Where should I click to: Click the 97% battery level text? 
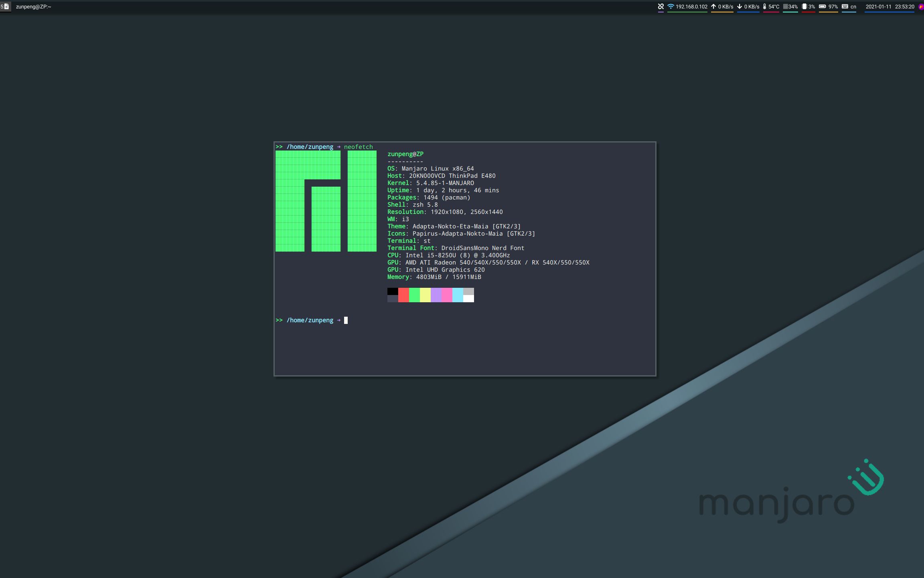tap(833, 7)
